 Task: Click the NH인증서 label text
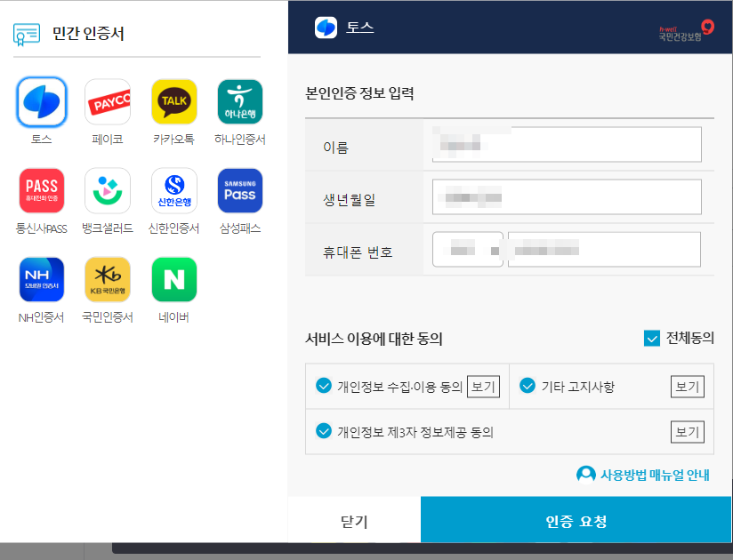42,317
